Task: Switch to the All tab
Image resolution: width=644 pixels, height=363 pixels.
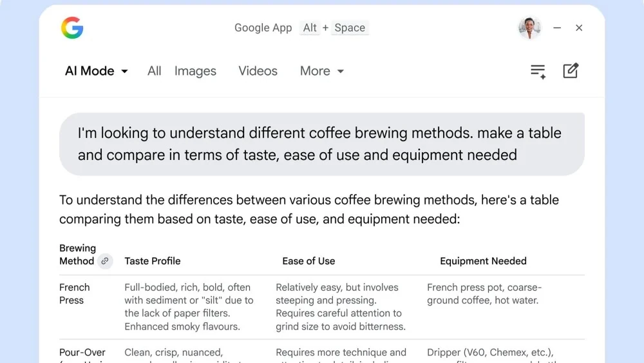Action: coord(154,71)
